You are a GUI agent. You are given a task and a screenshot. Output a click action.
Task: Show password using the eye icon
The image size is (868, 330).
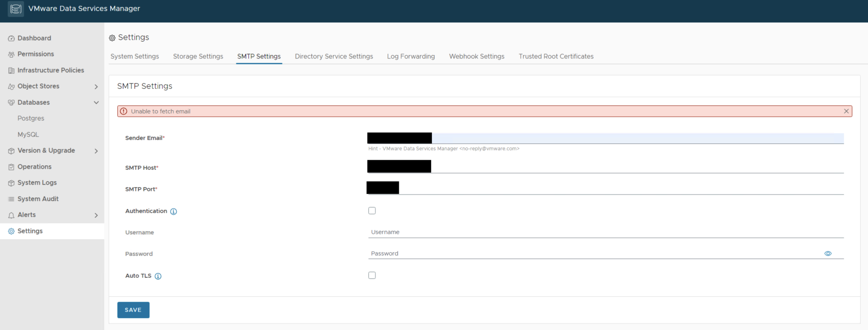point(828,254)
